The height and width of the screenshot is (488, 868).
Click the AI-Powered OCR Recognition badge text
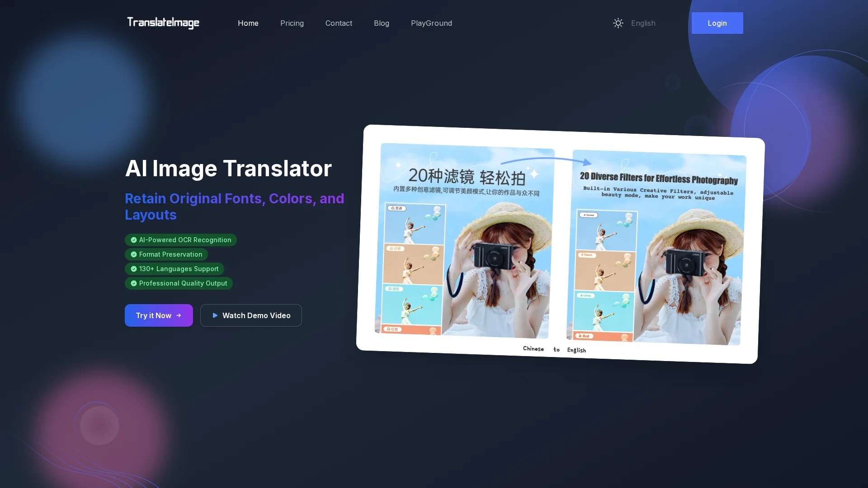click(185, 240)
